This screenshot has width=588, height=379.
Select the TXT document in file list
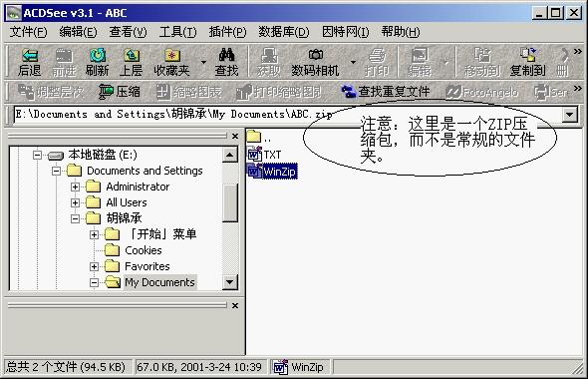[264, 155]
